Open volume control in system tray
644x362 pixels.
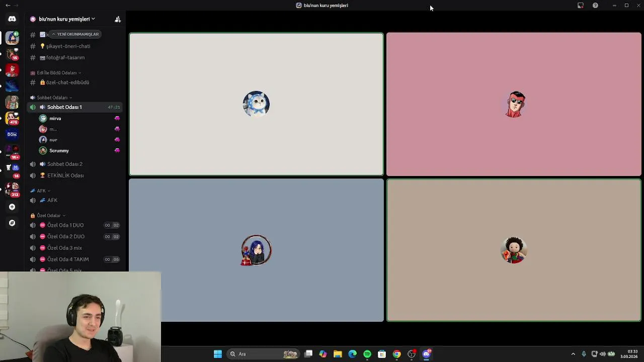click(x=603, y=354)
